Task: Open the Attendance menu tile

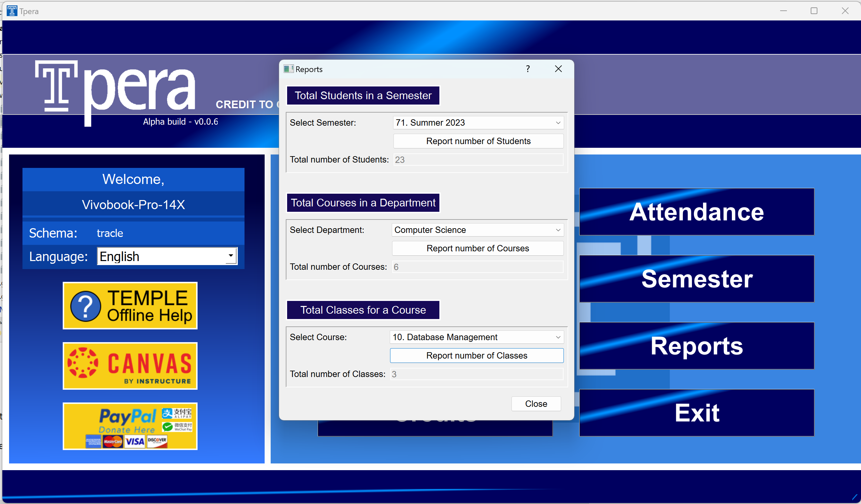Action: (696, 212)
